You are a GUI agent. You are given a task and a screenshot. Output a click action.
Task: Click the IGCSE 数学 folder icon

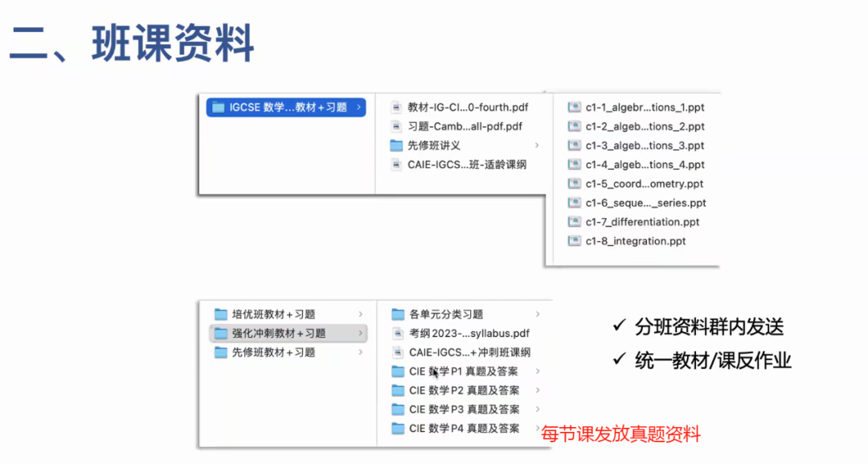[219, 108]
